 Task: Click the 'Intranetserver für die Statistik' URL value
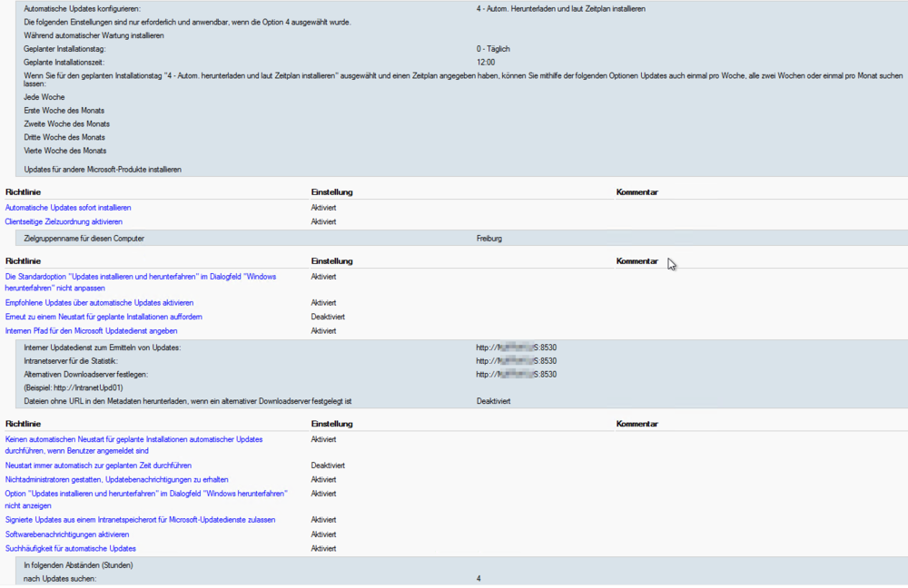(516, 361)
